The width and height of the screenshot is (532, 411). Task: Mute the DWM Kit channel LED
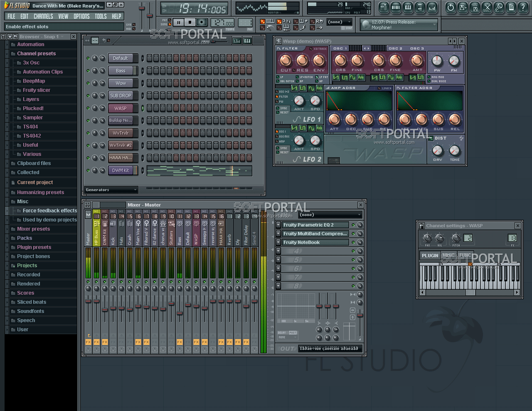88,170
